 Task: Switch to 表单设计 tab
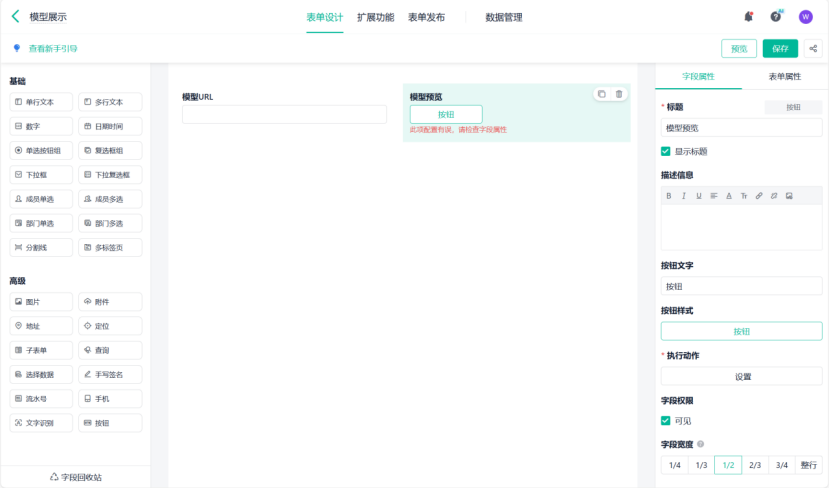[x=325, y=17]
